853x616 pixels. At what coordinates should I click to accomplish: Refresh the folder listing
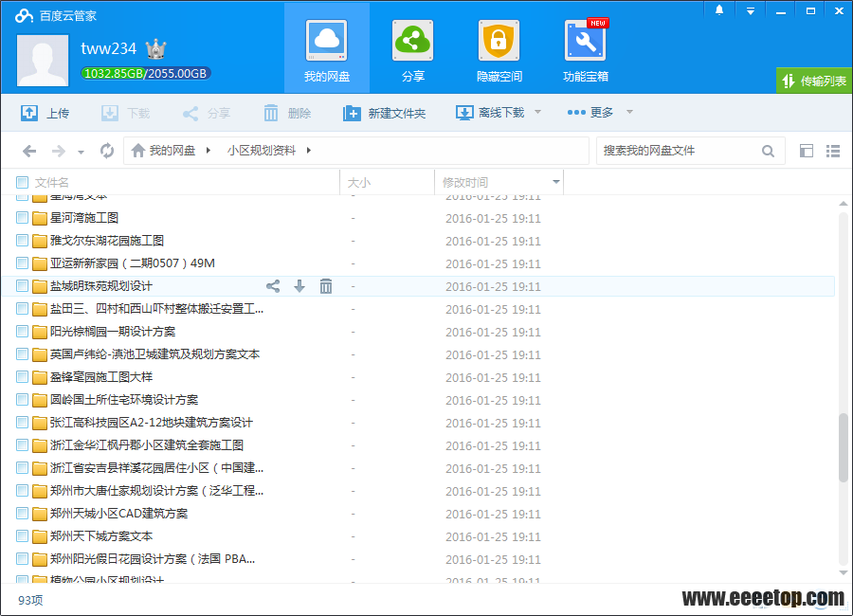(x=107, y=151)
